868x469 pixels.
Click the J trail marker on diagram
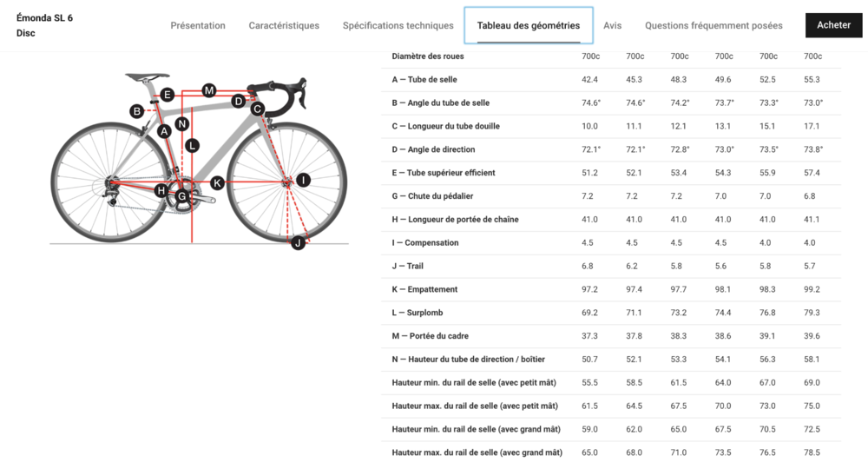pyautogui.click(x=298, y=242)
